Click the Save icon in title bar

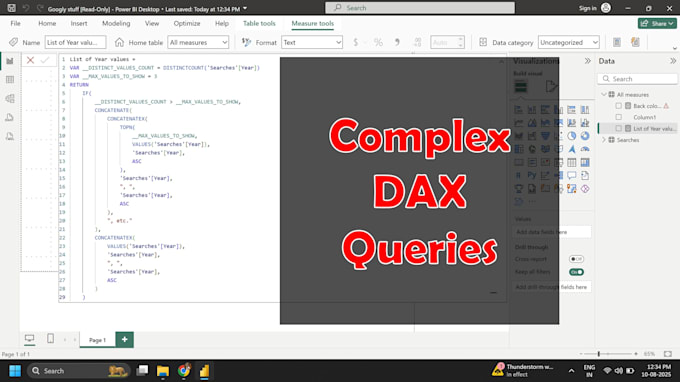[12, 8]
